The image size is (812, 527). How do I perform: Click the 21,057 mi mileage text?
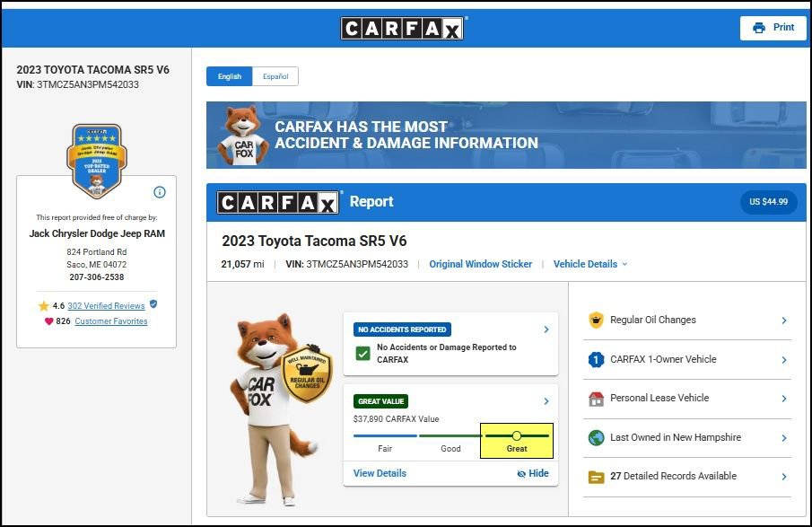(243, 264)
